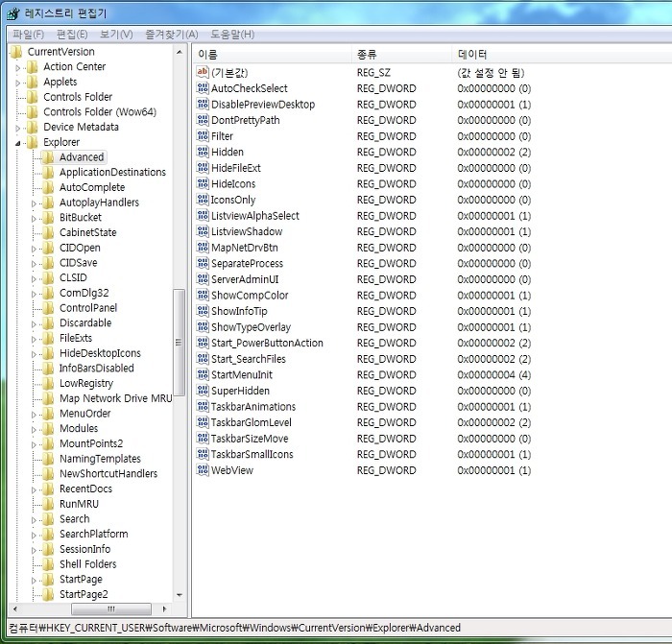Expand the Device Metadata key
Screen dimensions: 672x644
18,128
